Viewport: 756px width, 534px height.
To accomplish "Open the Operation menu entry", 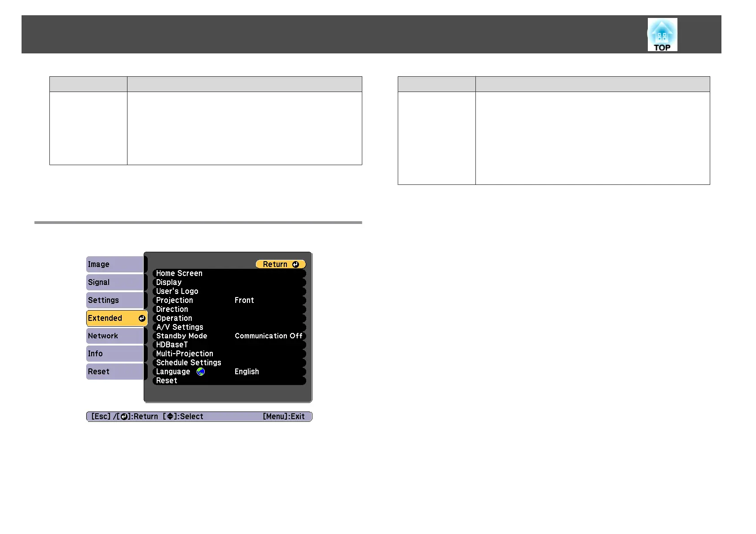I will pyautogui.click(x=229, y=318).
